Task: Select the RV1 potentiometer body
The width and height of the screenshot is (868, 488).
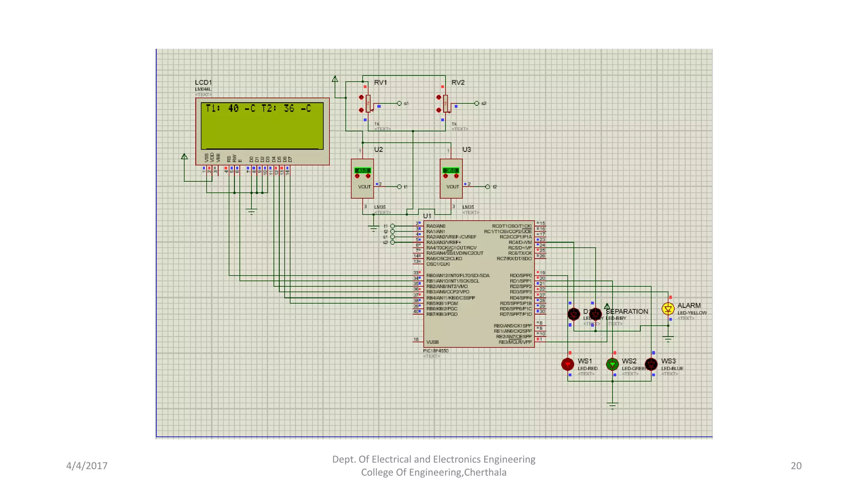Action: pyautogui.click(x=368, y=103)
